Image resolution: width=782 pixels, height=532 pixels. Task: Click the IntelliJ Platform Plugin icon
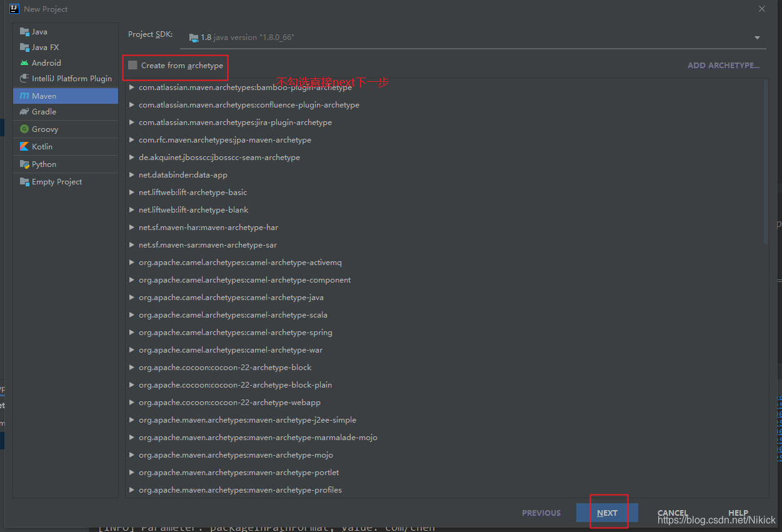coord(24,78)
